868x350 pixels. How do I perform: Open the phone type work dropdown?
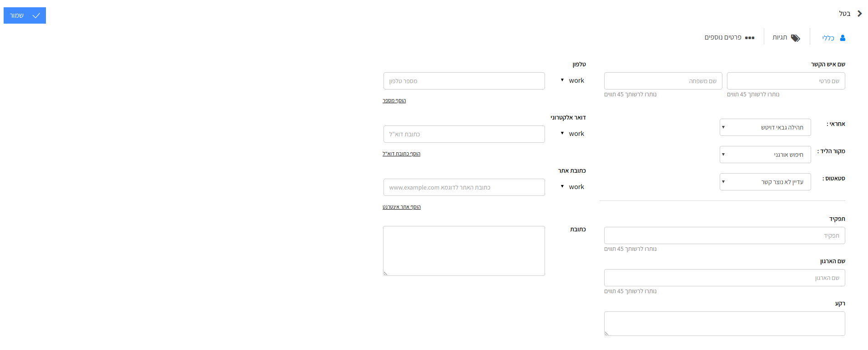pos(572,80)
